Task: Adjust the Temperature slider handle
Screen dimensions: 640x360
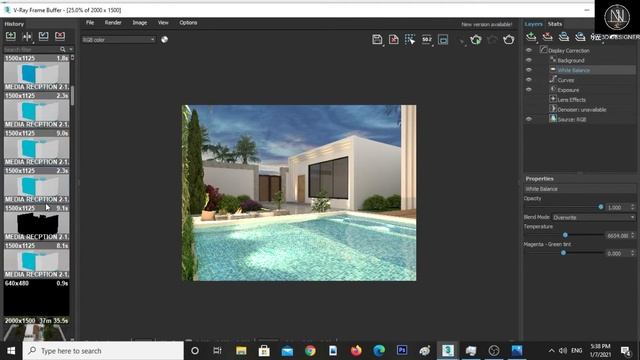Action: [565, 235]
